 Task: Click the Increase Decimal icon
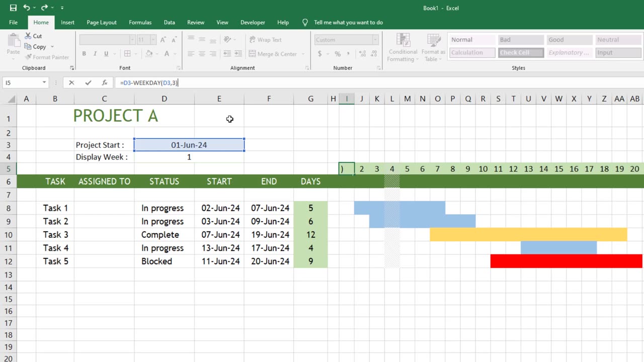[x=361, y=54]
